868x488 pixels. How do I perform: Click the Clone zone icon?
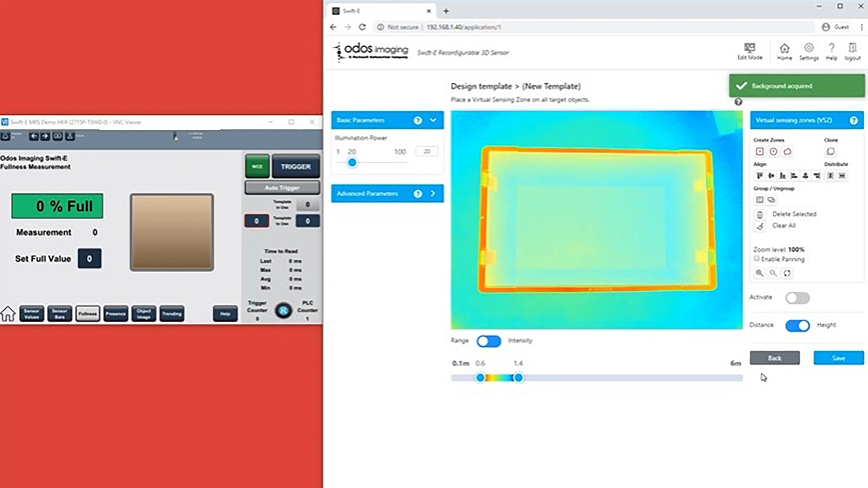[x=830, y=151]
